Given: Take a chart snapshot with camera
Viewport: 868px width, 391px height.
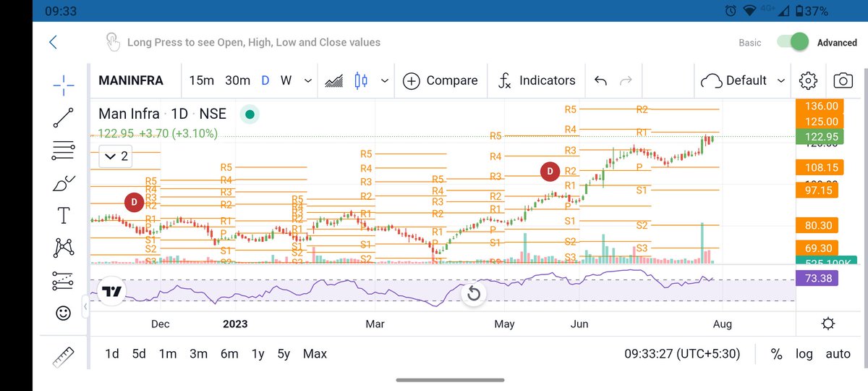Looking at the screenshot, I should 843,80.
